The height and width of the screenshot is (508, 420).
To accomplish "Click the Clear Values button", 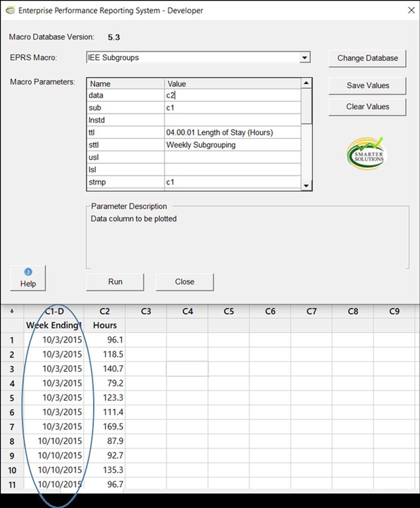I will tap(368, 106).
